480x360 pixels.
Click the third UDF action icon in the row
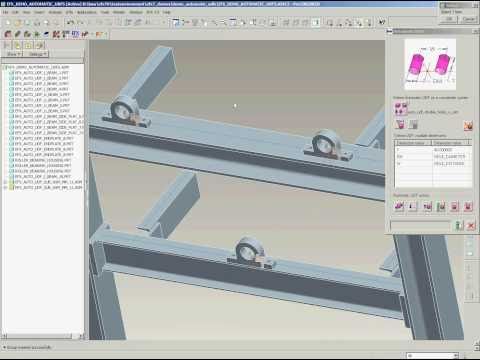pyautogui.click(x=427, y=207)
